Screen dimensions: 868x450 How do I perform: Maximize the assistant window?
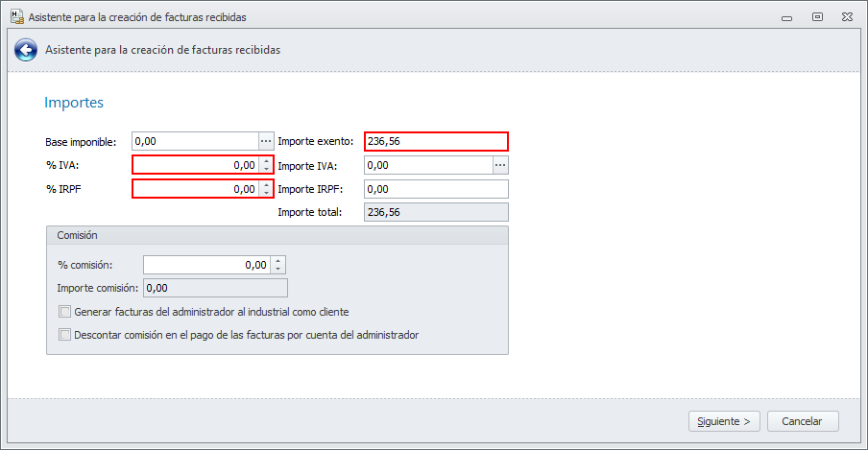(x=817, y=16)
